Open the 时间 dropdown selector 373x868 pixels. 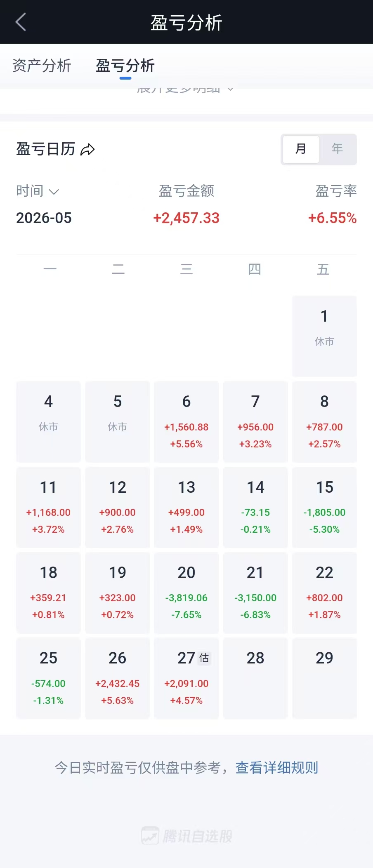pos(38,191)
